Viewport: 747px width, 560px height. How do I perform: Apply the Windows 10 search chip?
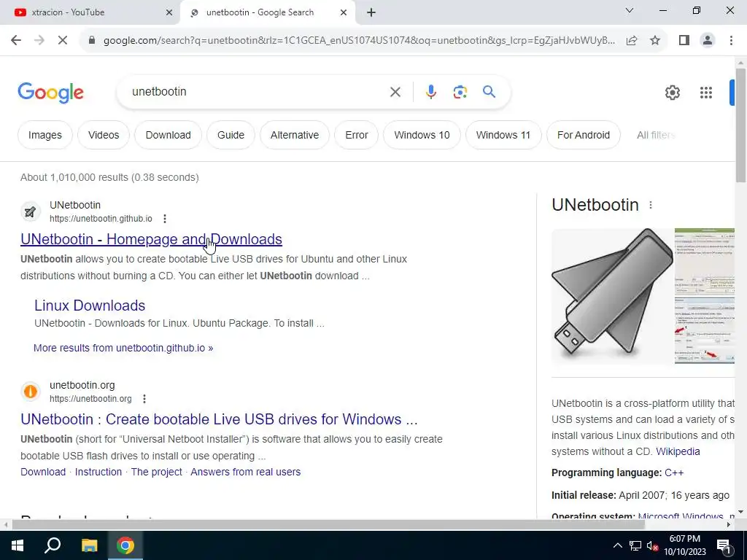click(422, 135)
